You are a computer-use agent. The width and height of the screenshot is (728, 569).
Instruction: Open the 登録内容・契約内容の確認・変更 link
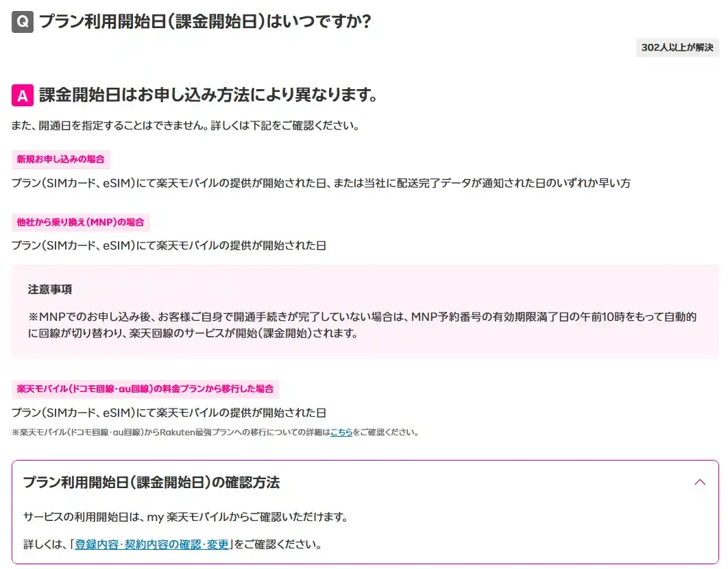(x=151, y=544)
